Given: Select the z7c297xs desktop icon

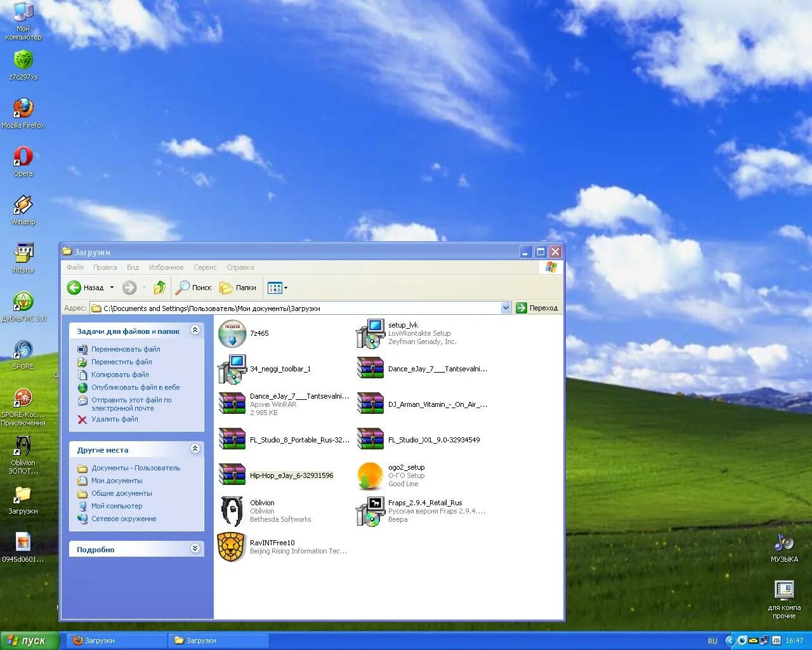Looking at the screenshot, I should click(x=23, y=65).
